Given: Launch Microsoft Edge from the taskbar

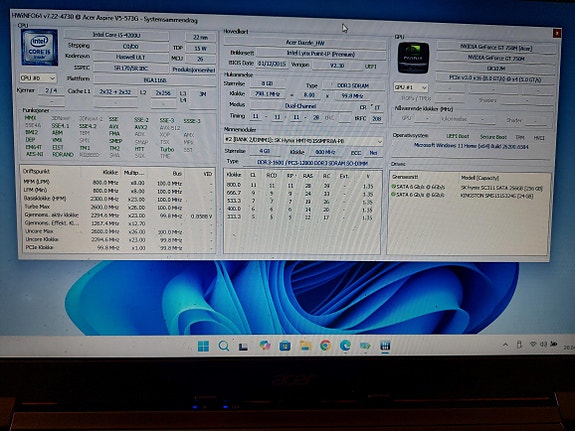Looking at the screenshot, I should click(345, 345).
